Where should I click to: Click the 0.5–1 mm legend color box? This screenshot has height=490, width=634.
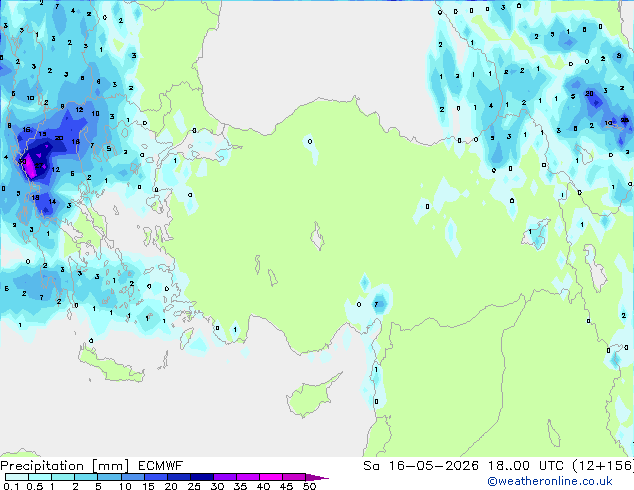pos(40,477)
